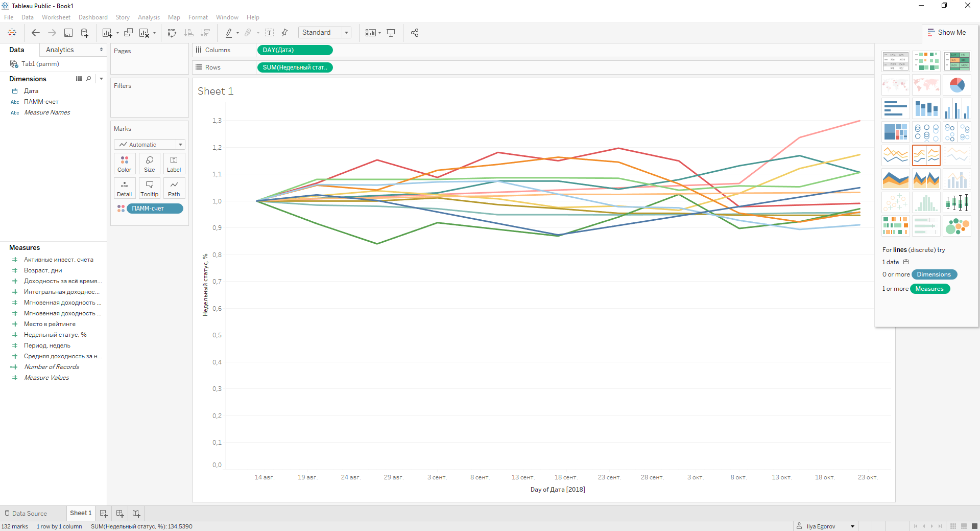Open the Dimensions pane menu arrow
Viewport: 980px width, 531px height.
pos(101,79)
